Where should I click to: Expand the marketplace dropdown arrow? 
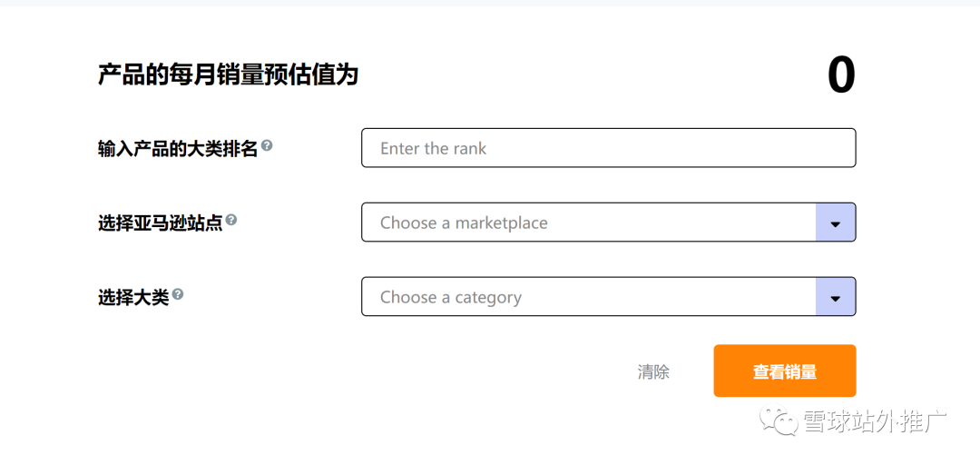[x=836, y=223]
